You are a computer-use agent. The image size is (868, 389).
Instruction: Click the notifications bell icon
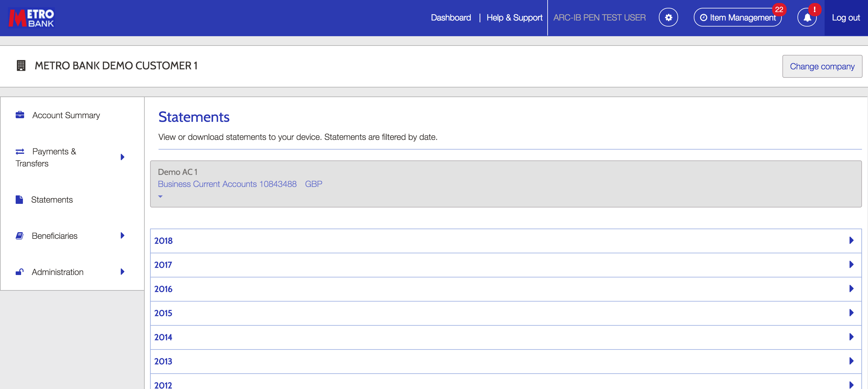tap(808, 17)
